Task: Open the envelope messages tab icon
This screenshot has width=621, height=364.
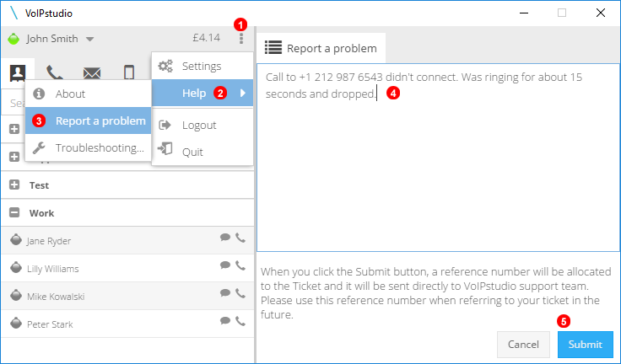Action: click(x=92, y=73)
